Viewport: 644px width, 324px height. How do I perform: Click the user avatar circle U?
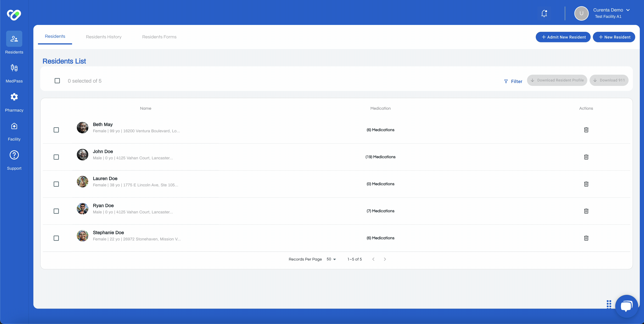point(581,13)
